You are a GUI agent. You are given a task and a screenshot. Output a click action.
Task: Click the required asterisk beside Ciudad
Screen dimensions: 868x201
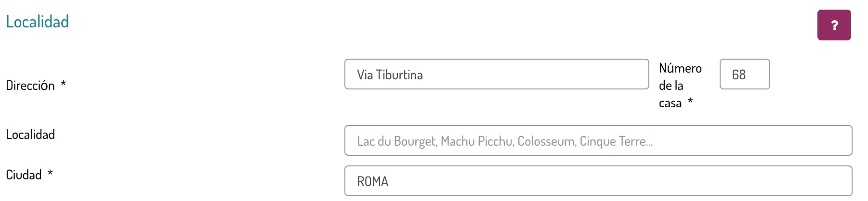[x=50, y=173]
